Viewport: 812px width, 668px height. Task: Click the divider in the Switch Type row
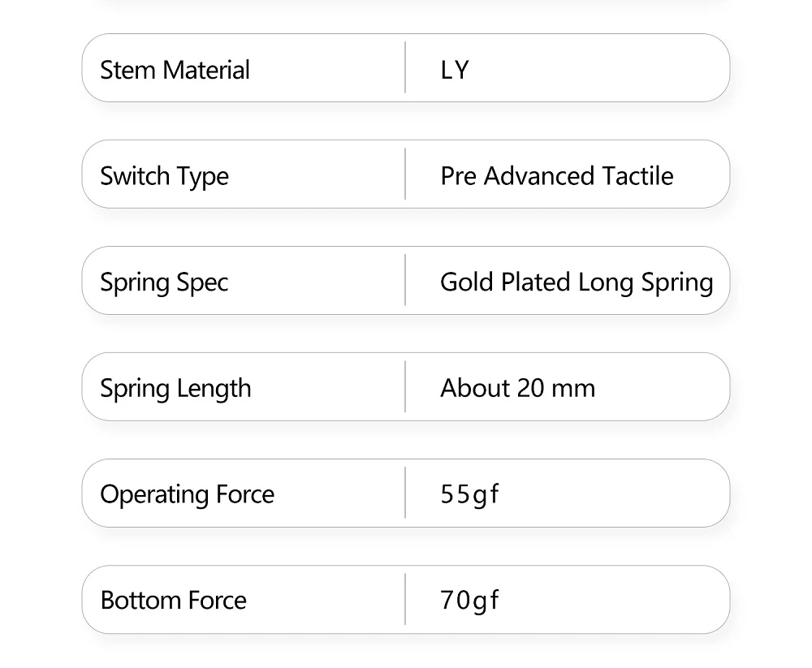pyautogui.click(x=405, y=175)
